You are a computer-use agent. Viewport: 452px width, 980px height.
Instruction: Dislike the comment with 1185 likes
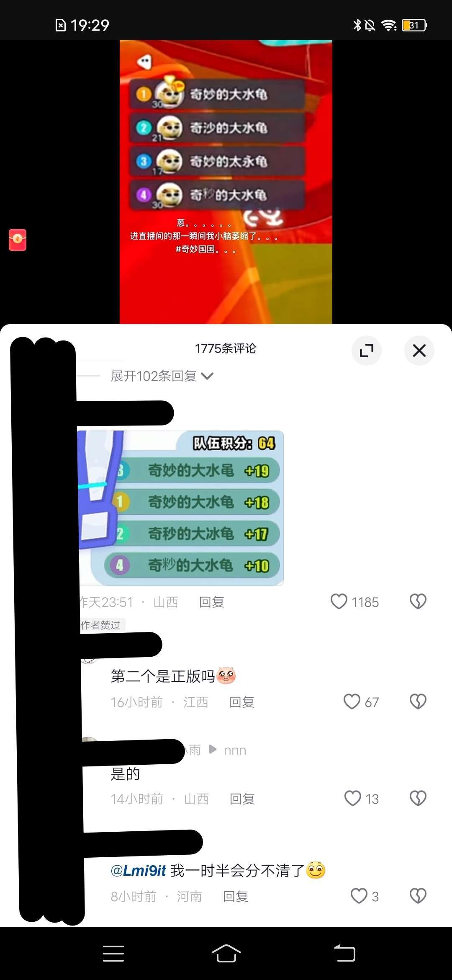click(x=418, y=601)
